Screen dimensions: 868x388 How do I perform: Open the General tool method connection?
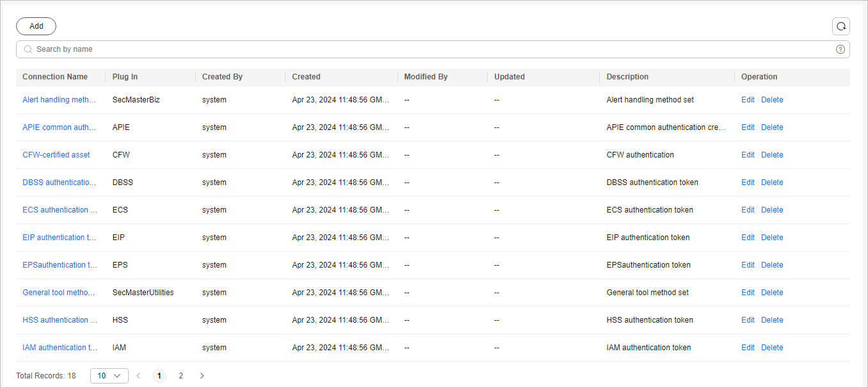coord(59,293)
